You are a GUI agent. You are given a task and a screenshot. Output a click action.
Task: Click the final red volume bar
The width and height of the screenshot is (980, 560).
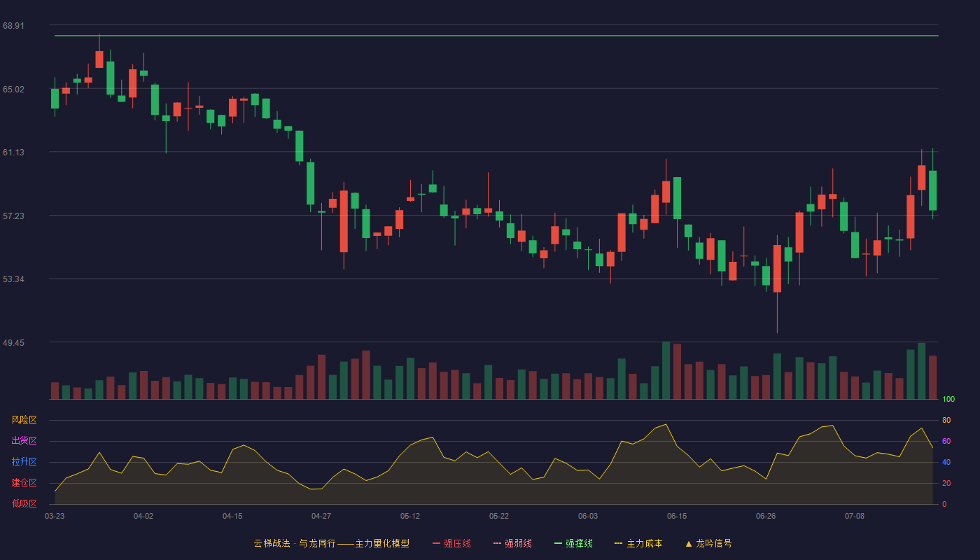(932, 377)
